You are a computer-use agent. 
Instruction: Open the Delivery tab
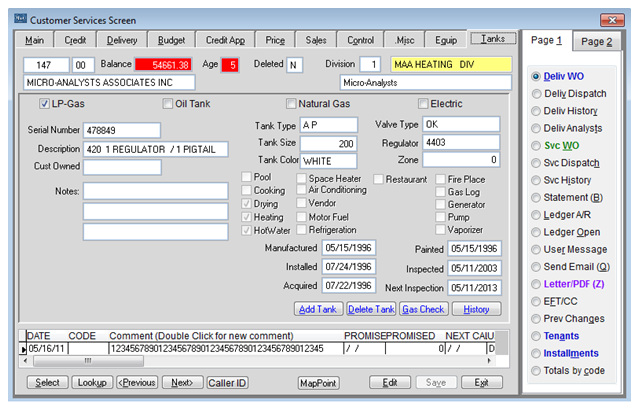pyautogui.click(x=122, y=40)
